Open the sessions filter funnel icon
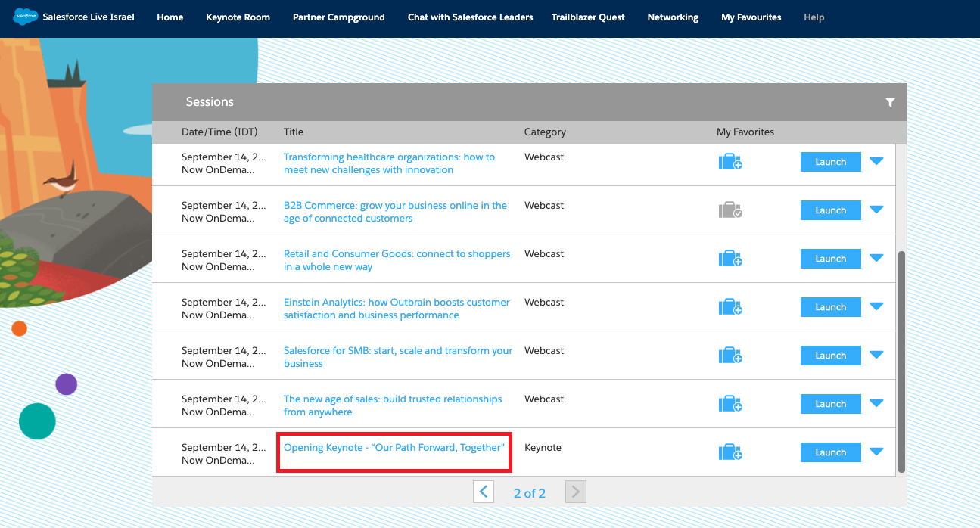Screen dimensions: 980x528 point(890,103)
